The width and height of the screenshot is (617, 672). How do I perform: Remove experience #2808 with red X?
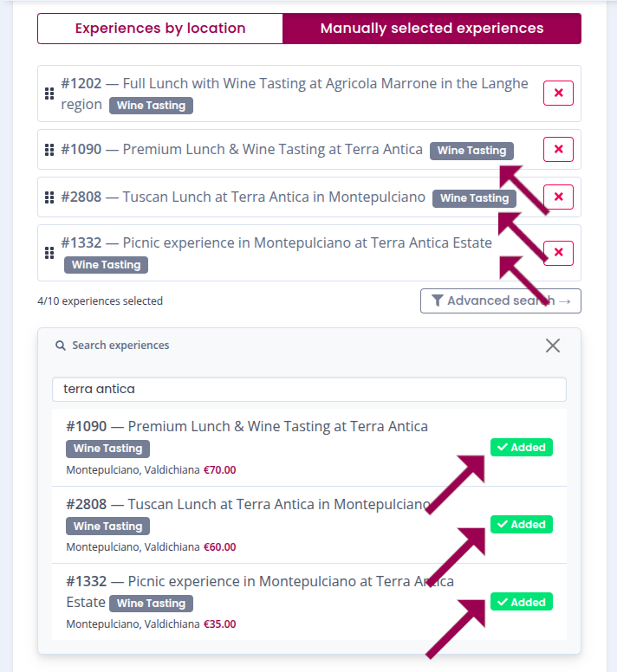(x=558, y=197)
